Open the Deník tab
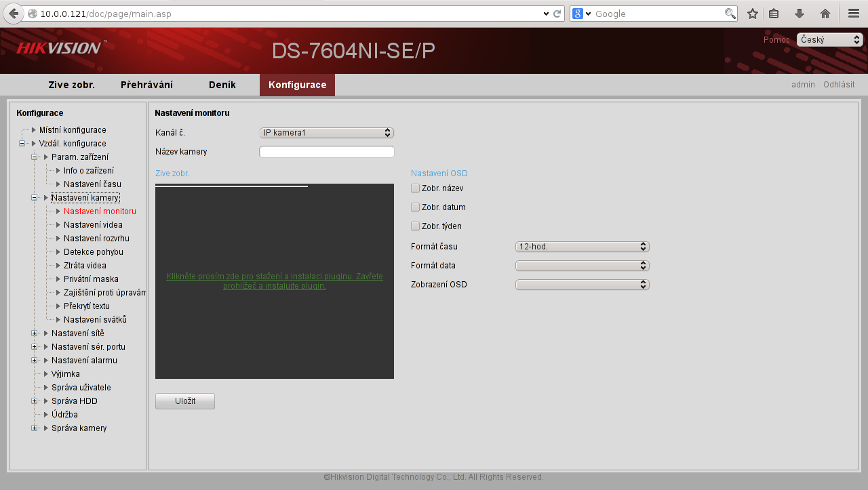 coord(222,85)
